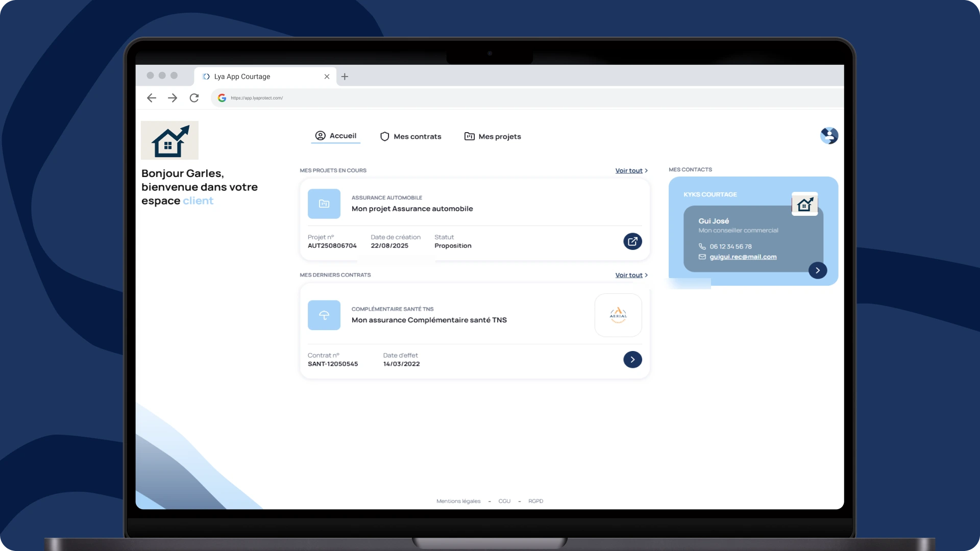Viewport: 980px width, 551px height.
Task: Click Voir tout for derniers contrats
Action: click(631, 275)
